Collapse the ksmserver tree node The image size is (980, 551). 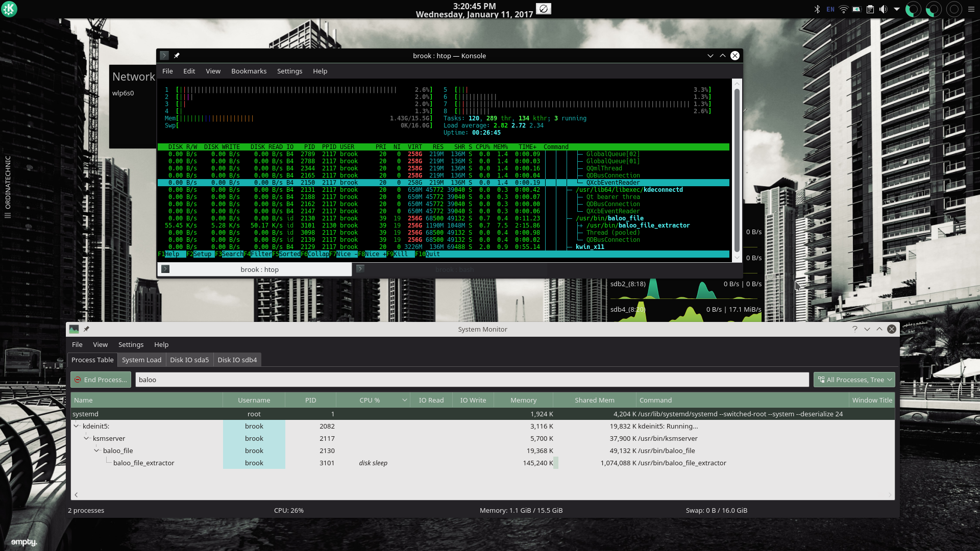86,438
